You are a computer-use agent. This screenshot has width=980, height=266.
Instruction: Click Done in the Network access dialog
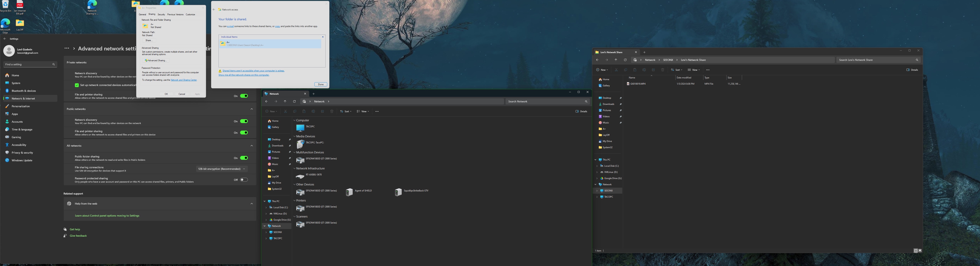[321, 84]
